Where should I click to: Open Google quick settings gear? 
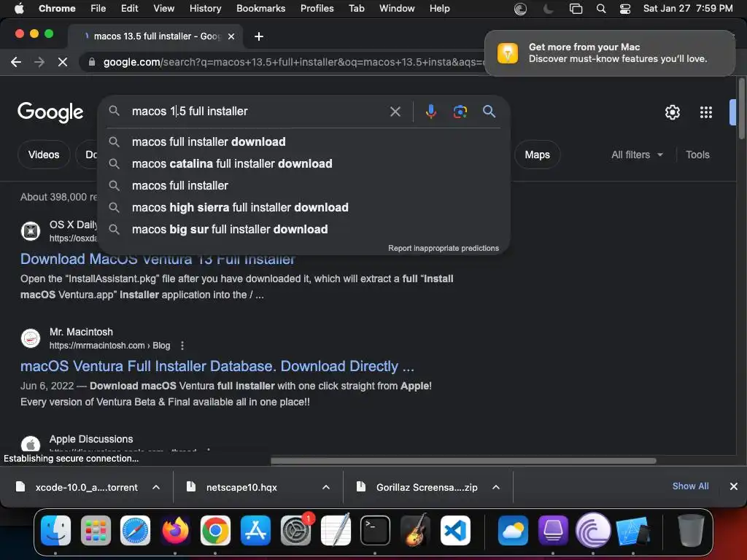(x=672, y=112)
